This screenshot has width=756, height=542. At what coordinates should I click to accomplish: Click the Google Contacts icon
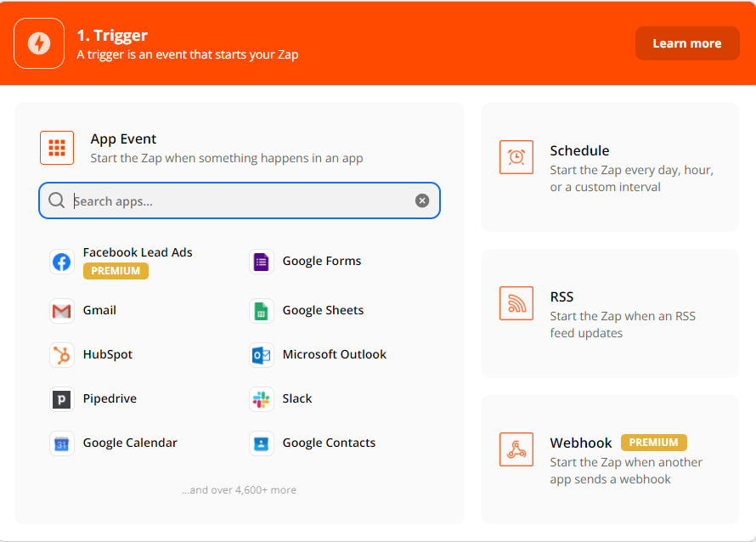click(x=262, y=443)
